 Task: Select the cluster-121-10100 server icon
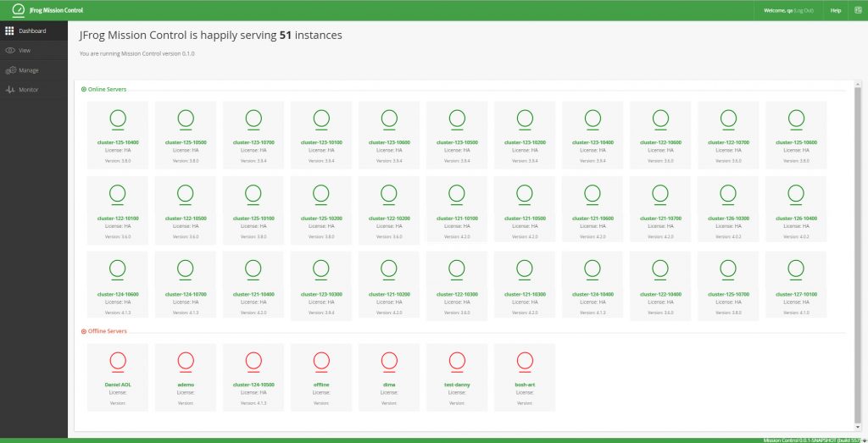point(457,195)
